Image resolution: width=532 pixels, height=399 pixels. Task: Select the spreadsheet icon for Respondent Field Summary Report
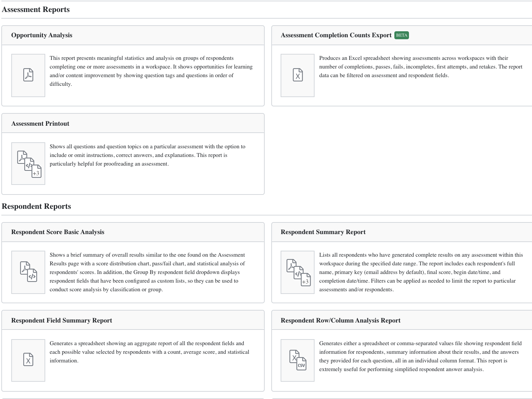pyautogui.click(x=28, y=360)
